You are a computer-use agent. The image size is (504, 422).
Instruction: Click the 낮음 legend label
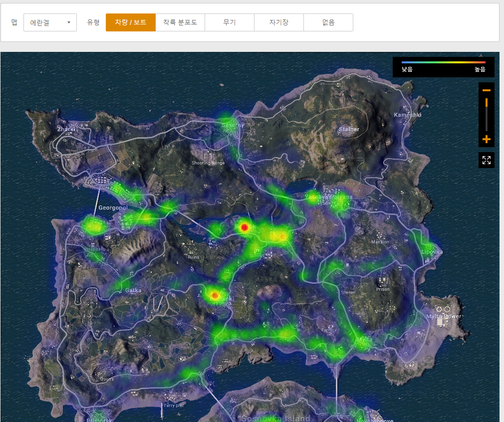pyautogui.click(x=407, y=69)
